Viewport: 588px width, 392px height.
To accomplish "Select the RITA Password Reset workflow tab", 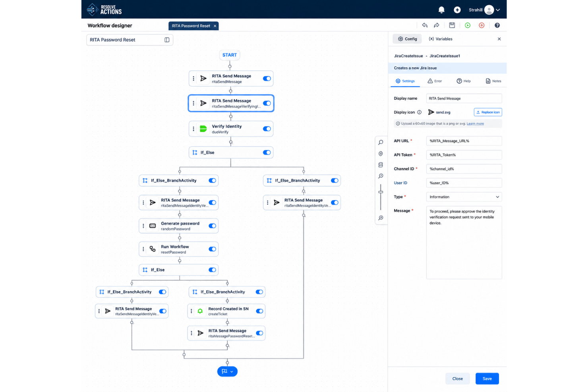I will tap(191, 26).
